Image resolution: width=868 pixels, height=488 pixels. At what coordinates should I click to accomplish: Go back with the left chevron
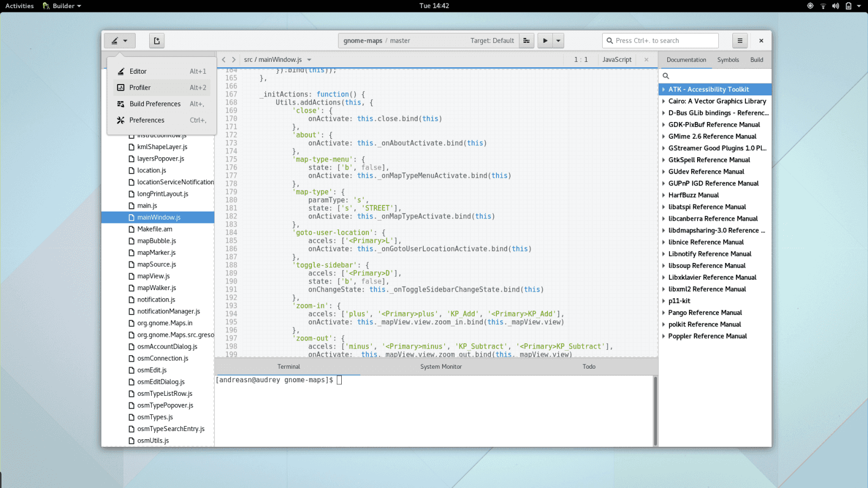point(224,60)
